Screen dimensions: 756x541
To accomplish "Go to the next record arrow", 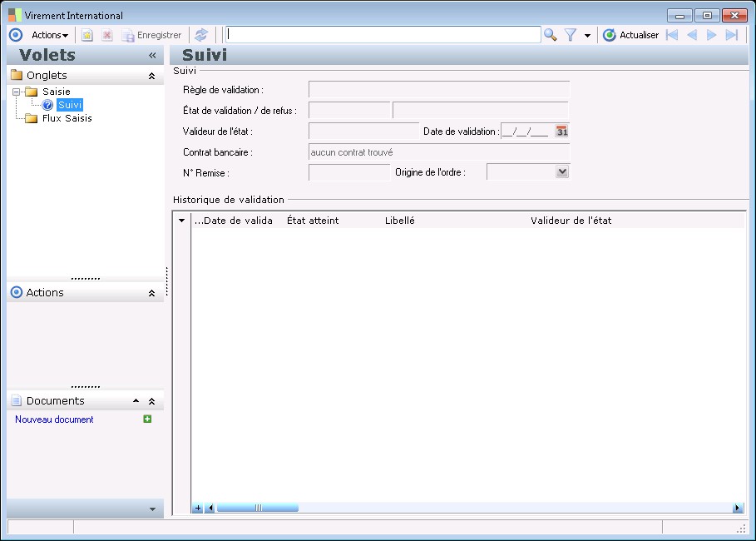I will [x=712, y=35].
